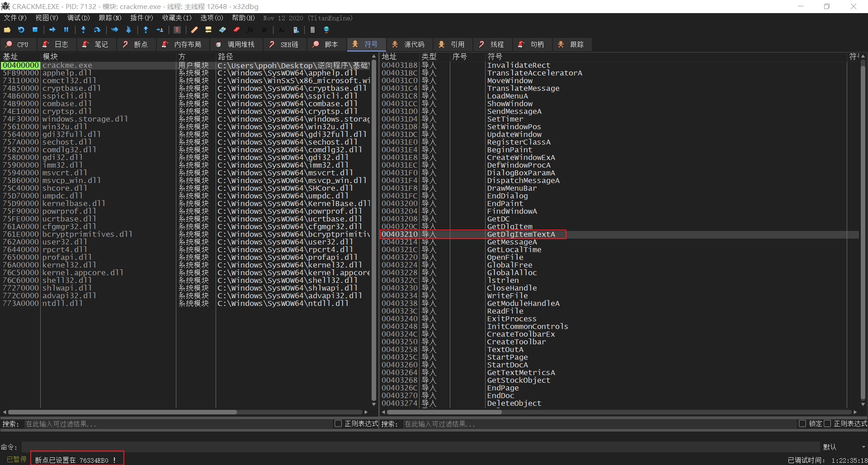Click the module list horizontal scrollbar

122,412
